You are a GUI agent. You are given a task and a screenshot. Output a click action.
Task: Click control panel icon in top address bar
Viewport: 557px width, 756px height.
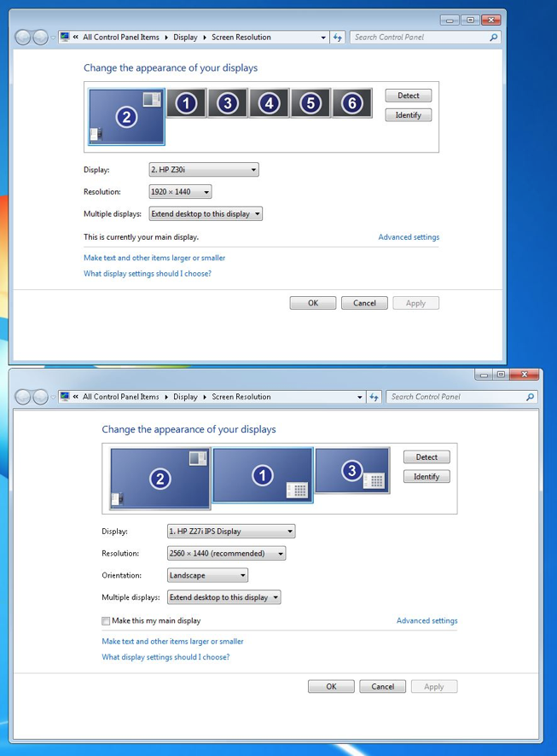click(x=65, y=38)
